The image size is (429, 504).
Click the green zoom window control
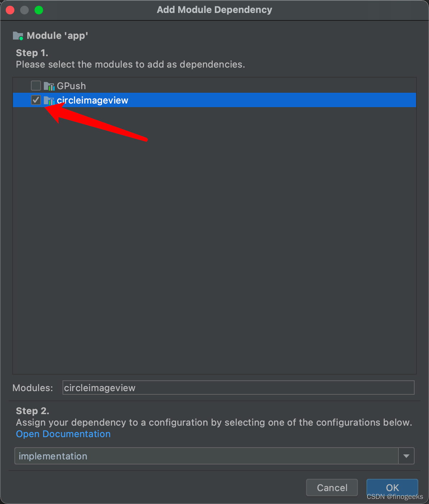[39, 10]
